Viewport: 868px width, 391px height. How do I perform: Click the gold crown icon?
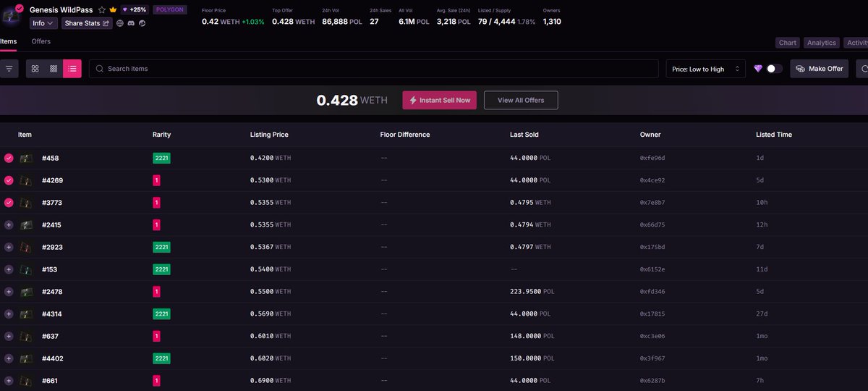[113, 10]
